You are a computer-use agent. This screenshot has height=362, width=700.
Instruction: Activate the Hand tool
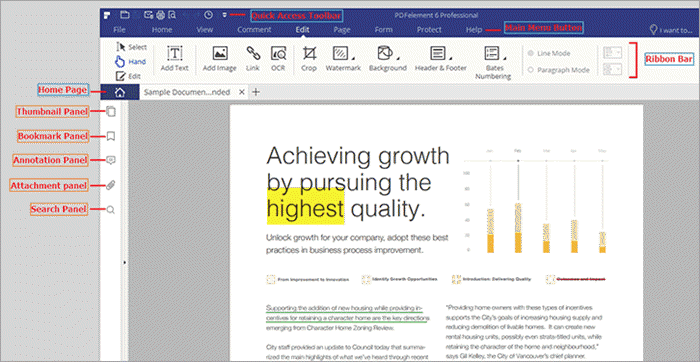[130, 62]
